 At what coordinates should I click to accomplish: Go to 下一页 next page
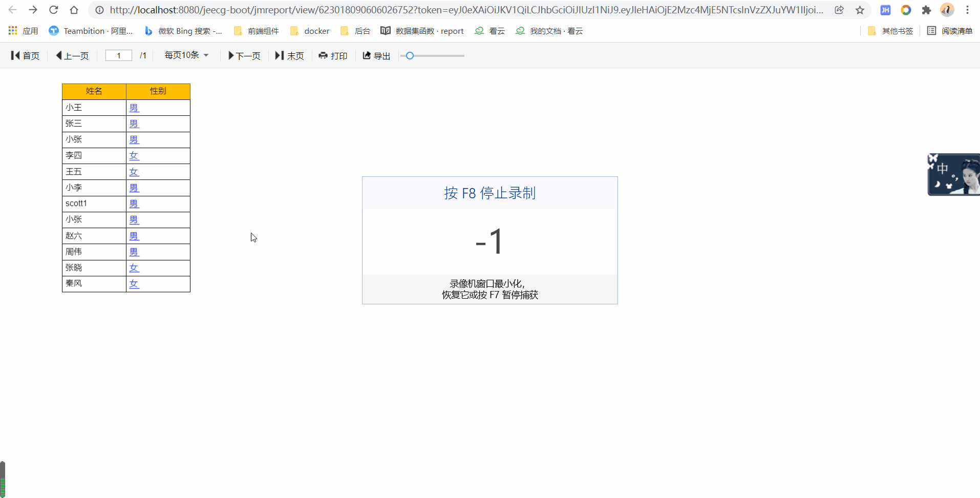[244, 55]
